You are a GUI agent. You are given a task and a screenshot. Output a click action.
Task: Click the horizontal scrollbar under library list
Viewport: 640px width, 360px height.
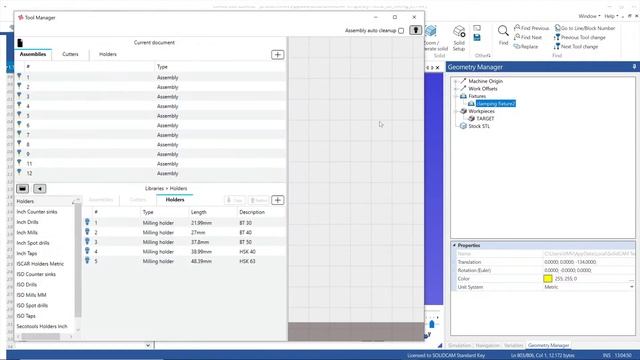pos(40,336)
